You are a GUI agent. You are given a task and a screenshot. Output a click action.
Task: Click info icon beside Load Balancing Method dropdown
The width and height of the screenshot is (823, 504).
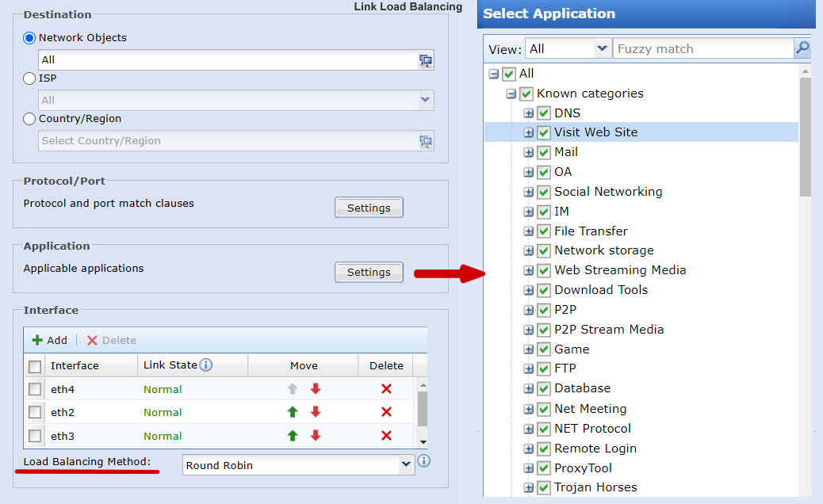(423, 460)
